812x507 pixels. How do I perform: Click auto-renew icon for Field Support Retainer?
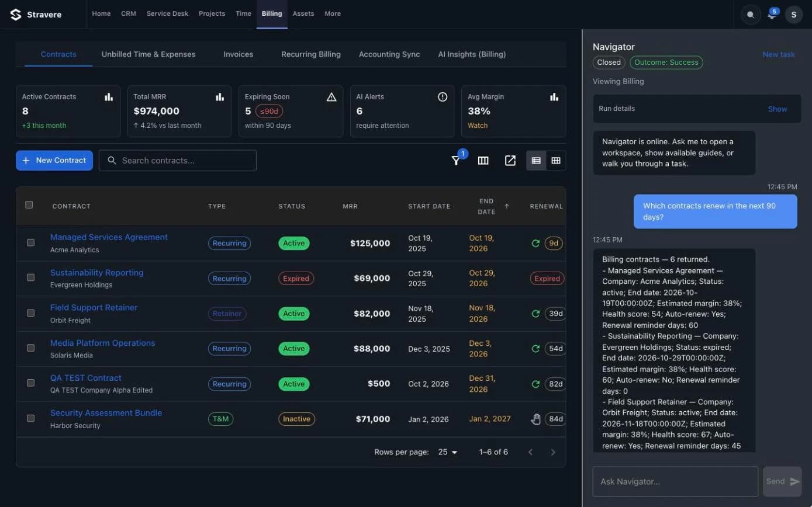point(535,314)
